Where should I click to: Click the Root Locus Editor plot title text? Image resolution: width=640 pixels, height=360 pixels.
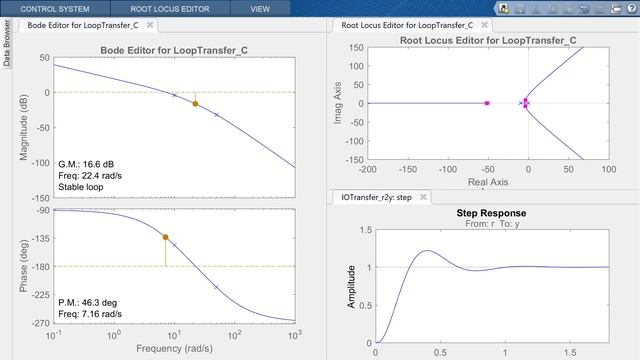[x=488, y=40]
